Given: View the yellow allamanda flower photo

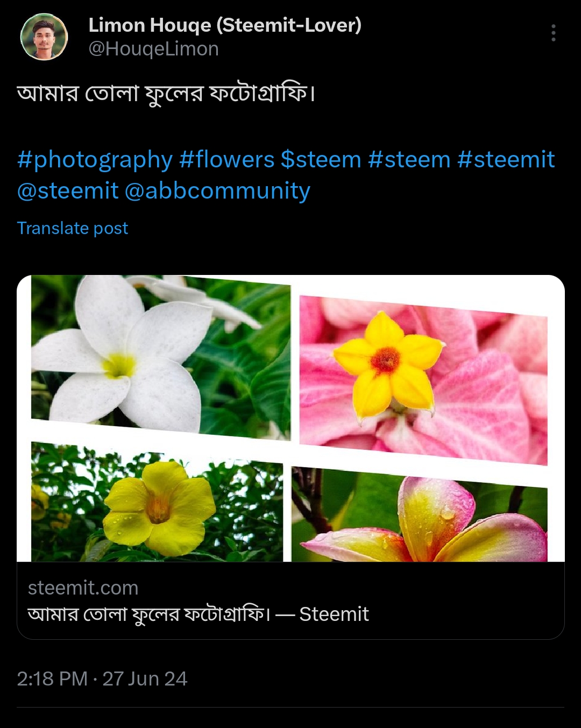Looking at the screenshot, I should coord(157,502).
